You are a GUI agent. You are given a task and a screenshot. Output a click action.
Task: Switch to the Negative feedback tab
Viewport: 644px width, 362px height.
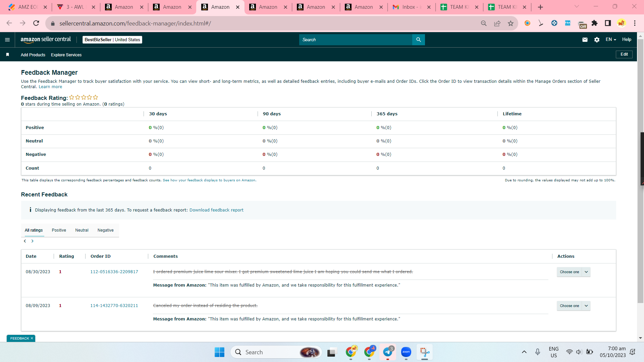click(x=106, y=230)
